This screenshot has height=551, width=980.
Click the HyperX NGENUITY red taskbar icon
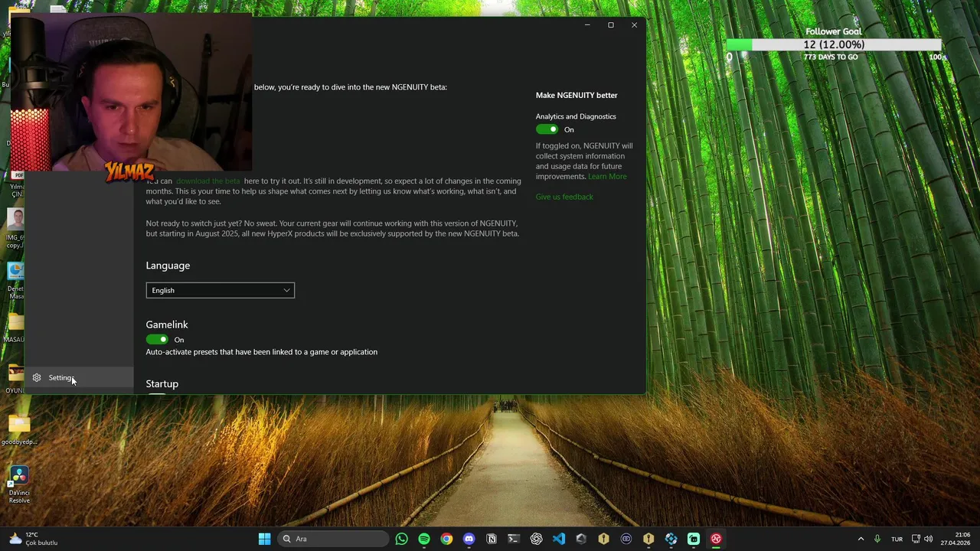(x=716, y=539)
